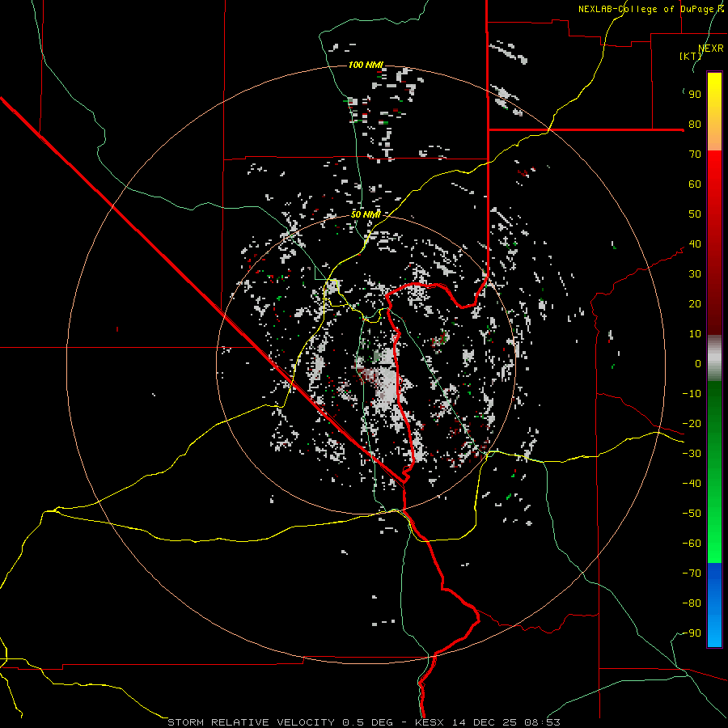The width and height of the screenshot is (728, 728).
Task: Click the -40 value on the velocity scale
Action: click(x=692, y=484)
